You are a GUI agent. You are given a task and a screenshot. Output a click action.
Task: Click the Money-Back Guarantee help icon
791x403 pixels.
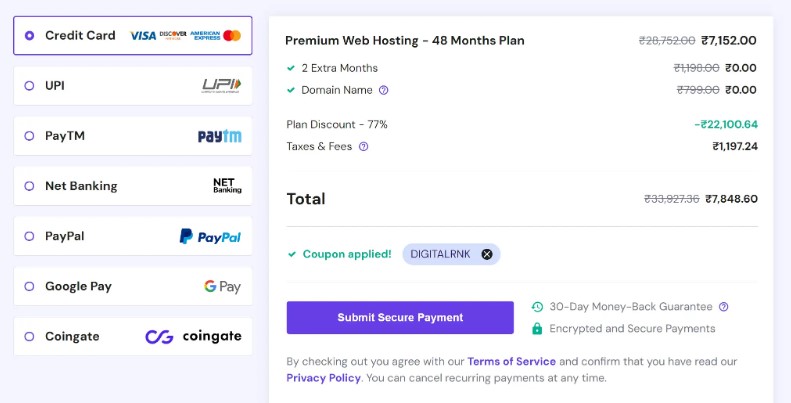click(x=723, y=307)
